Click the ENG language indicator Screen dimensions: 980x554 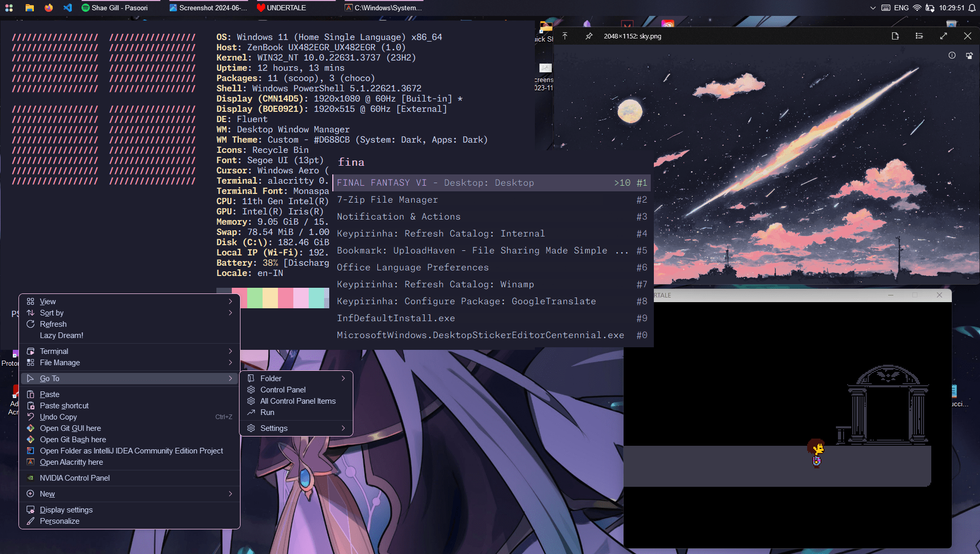click(902, 8)
